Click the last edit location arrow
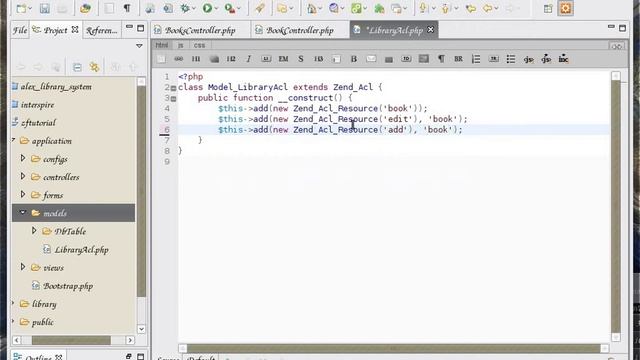The height and width of the screenshot is (360, 640). 471,8
